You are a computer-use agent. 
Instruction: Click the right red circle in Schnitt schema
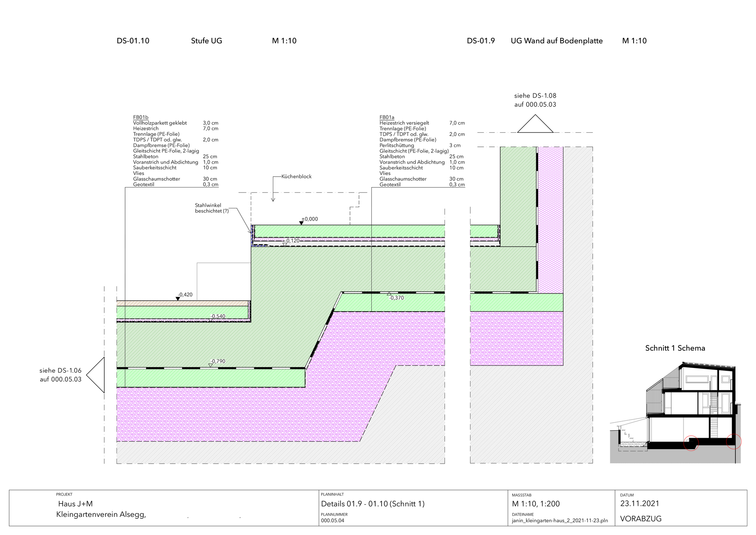coord(734,441)
